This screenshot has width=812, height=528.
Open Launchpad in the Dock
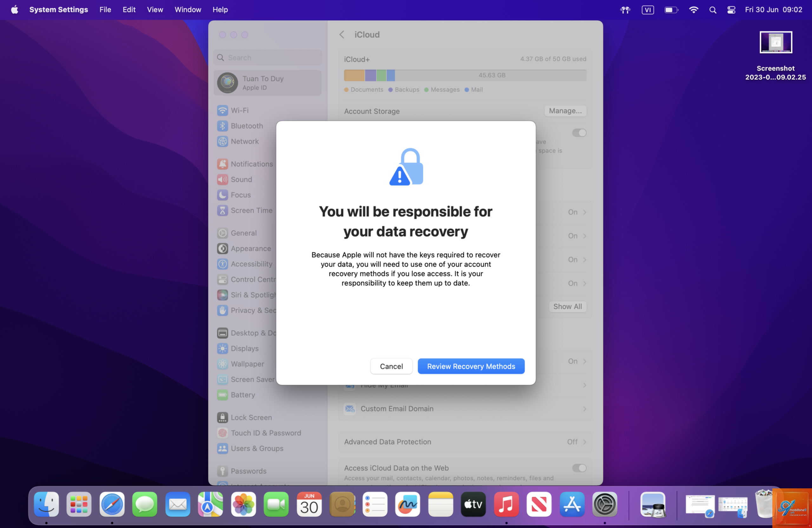click(79, 504)
